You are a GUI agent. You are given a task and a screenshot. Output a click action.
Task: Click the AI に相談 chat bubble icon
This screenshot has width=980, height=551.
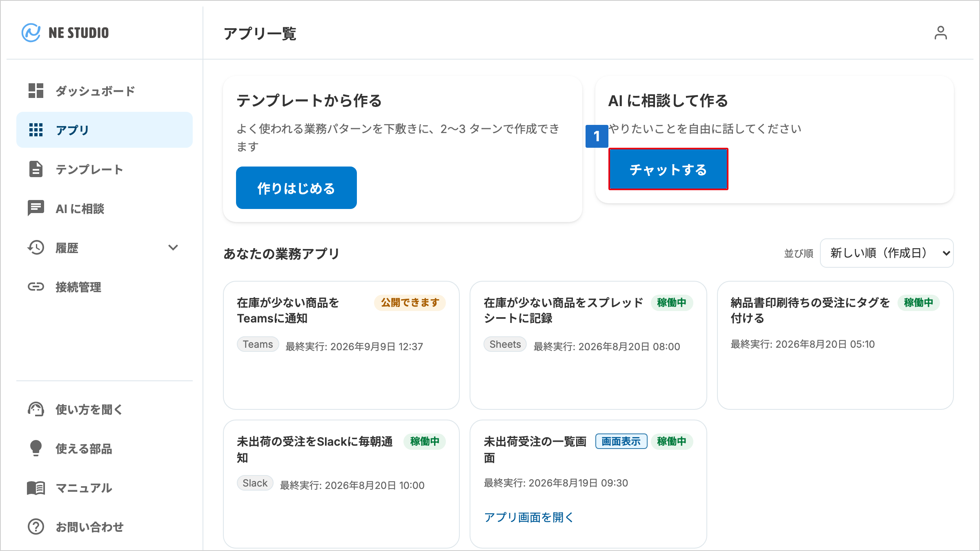[36, 208]
